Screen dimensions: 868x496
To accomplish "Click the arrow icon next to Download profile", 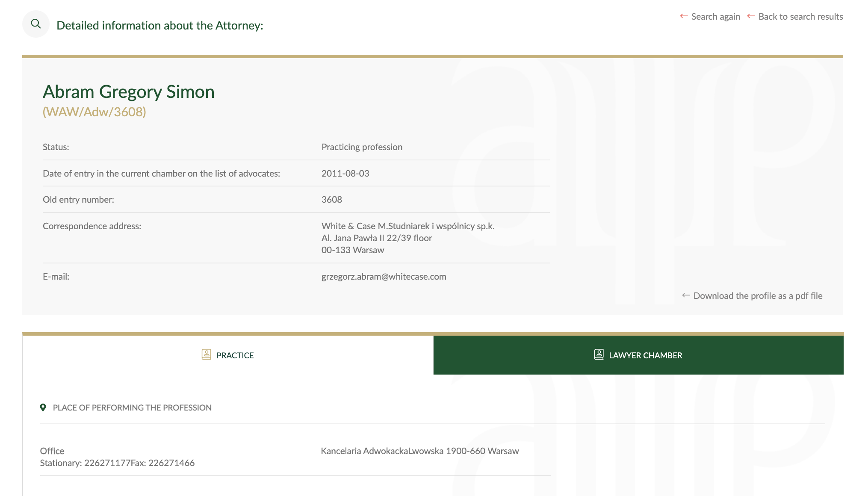I will pos(686,295).
